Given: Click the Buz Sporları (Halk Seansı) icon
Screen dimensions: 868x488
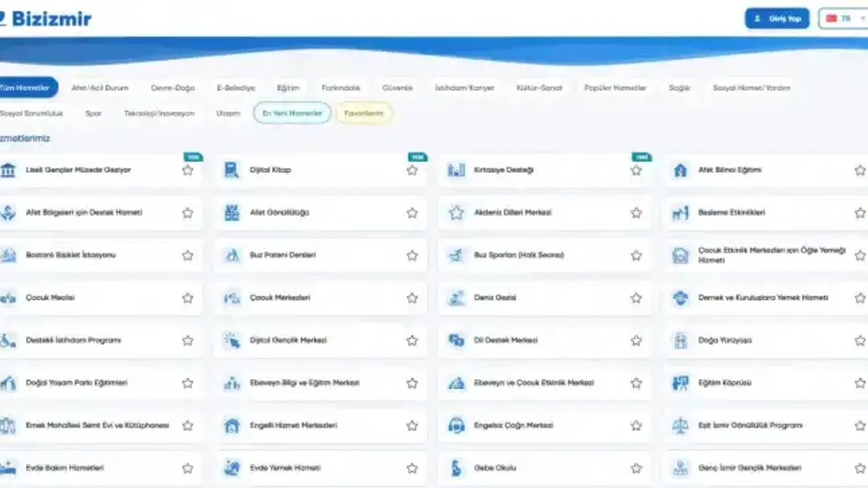Looking at the screenshot, I should (456, 255).
